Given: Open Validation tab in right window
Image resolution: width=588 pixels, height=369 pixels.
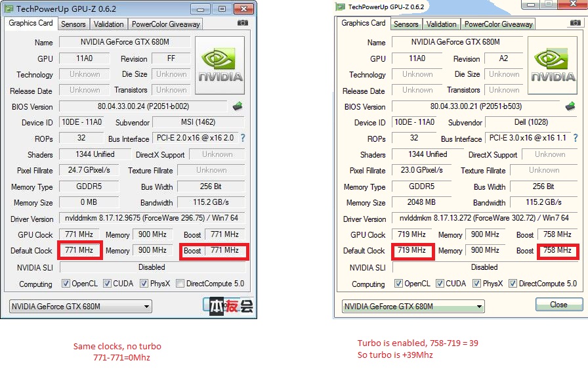Looking at the screenshot, I should pyautogui.click(x=441, y=24).
